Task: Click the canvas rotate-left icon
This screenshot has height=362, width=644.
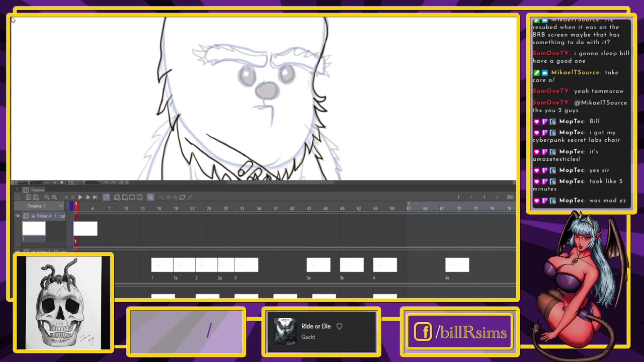Action: click(x=106, y=183)
